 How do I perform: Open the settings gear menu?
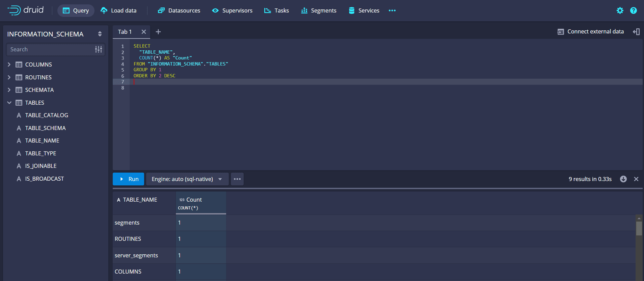click(x=620, y=10)
